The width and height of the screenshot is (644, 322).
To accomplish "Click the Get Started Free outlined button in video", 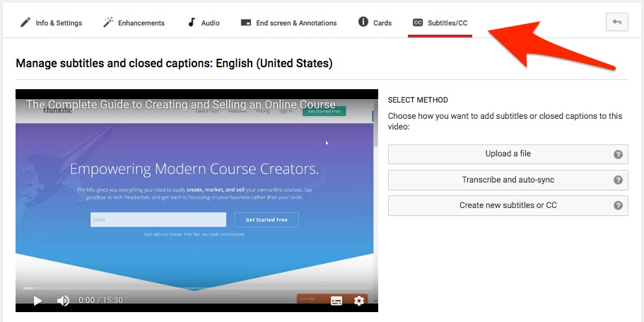I will 267,219.
